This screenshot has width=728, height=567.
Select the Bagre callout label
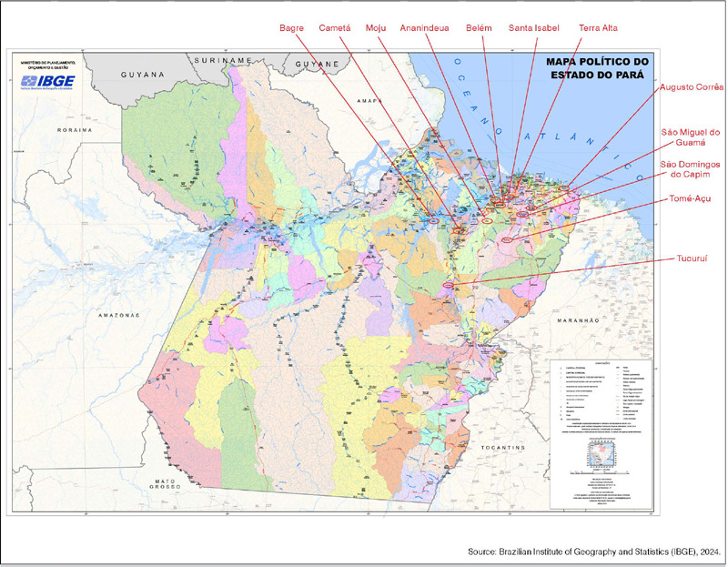tap(291, 28)
